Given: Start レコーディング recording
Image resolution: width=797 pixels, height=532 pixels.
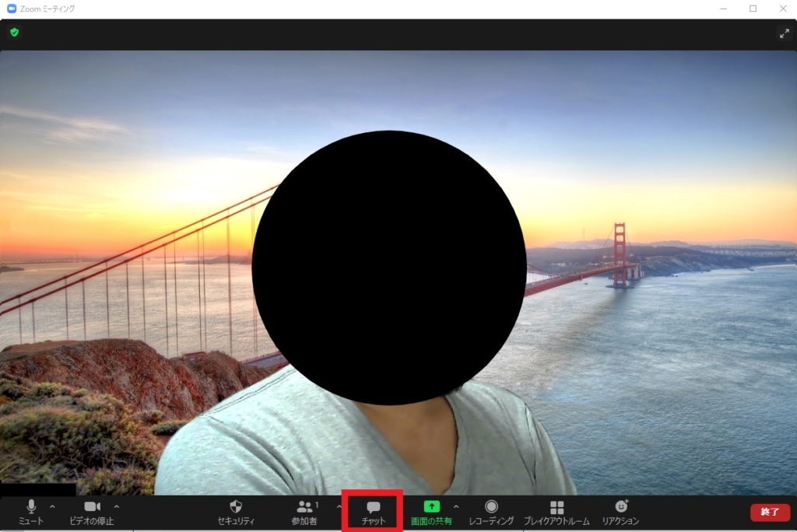Looking at the screenshot, I should [491, 513].
